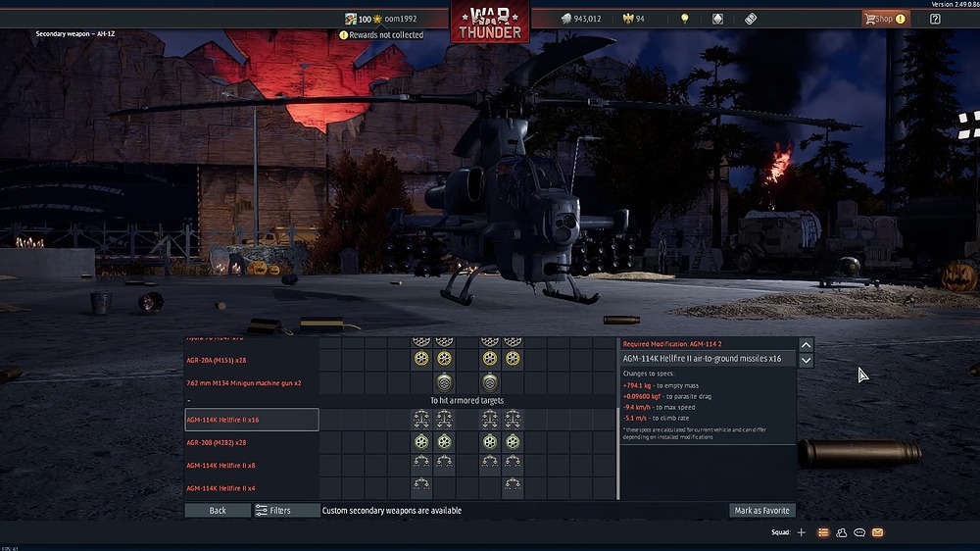Click 'Secondary weapon – AH-1Z' header
Viewport: 980px width, 551px height.
point(75,33)
